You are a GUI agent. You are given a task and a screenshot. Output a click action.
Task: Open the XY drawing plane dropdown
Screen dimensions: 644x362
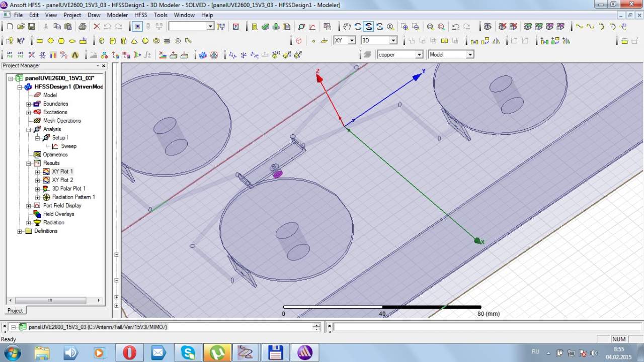(x=351, y=40)
